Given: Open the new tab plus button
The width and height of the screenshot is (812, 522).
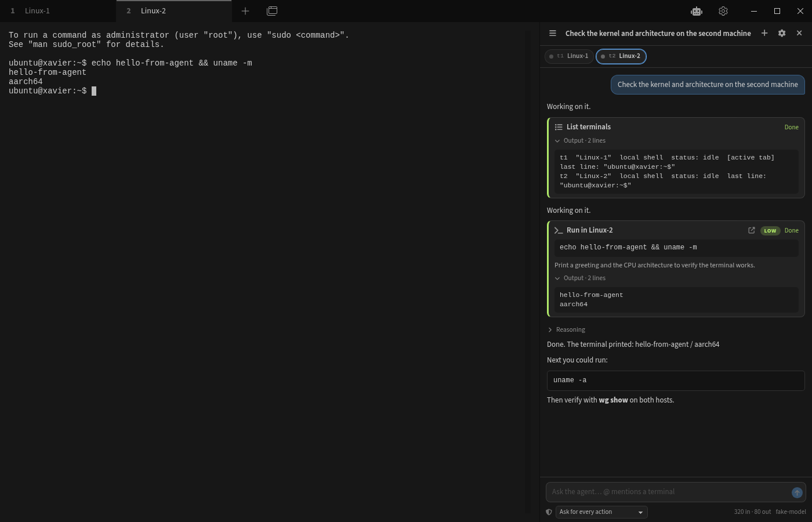Looking at the screenshot, I should tap(245, 11).
